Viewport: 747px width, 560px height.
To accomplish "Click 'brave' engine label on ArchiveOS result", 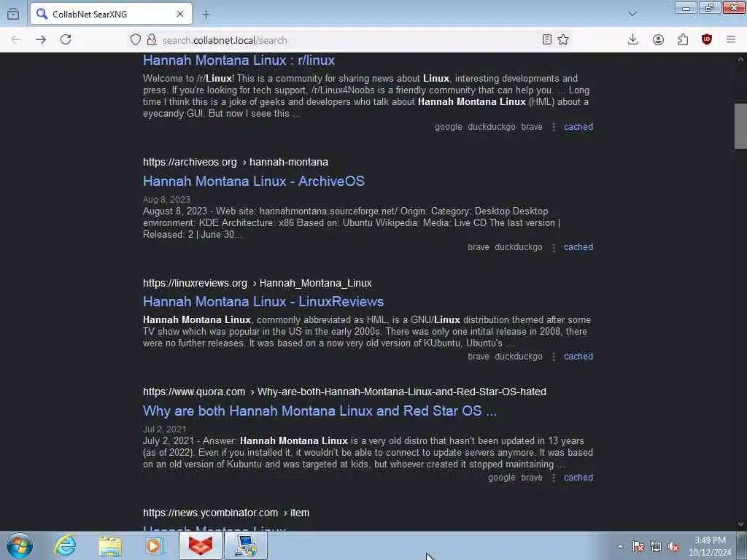I will click(479, 247).
